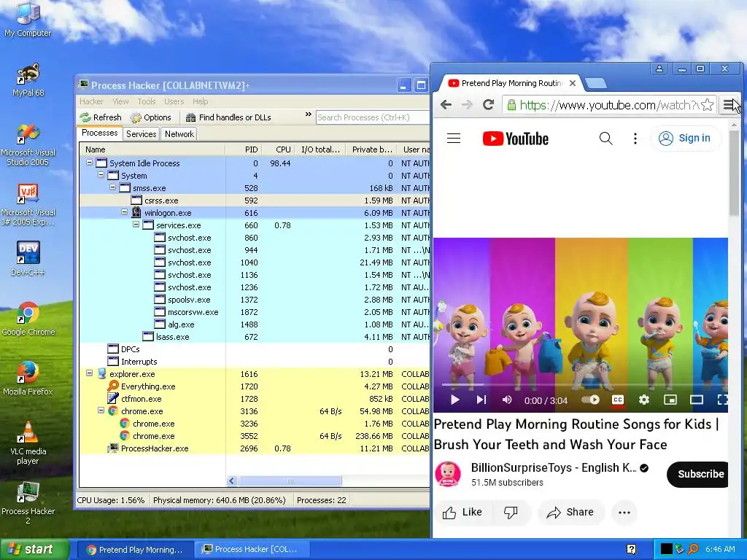Screen dimensions: 747x560
Task: Sort by PID column header
Action: click(x=244, y=149)
